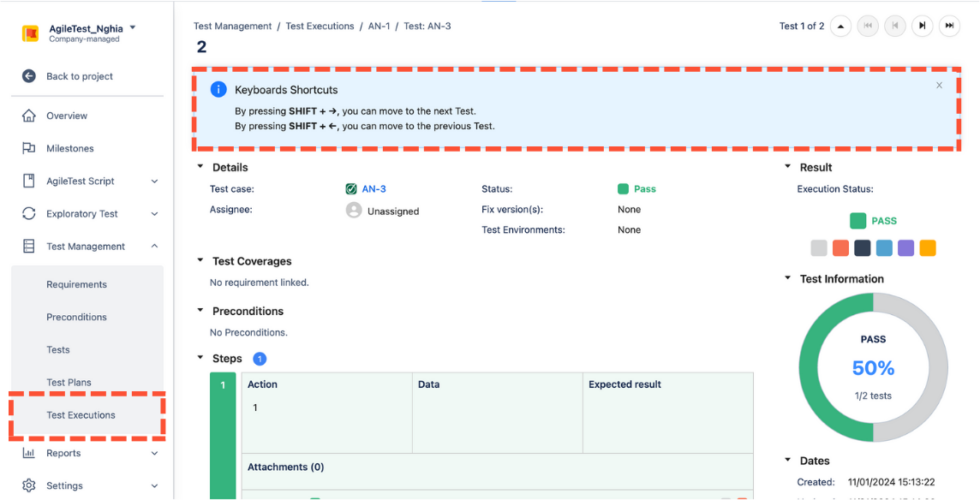
Task: Select the purple execution status swatch
Action: tap(905, 248)
